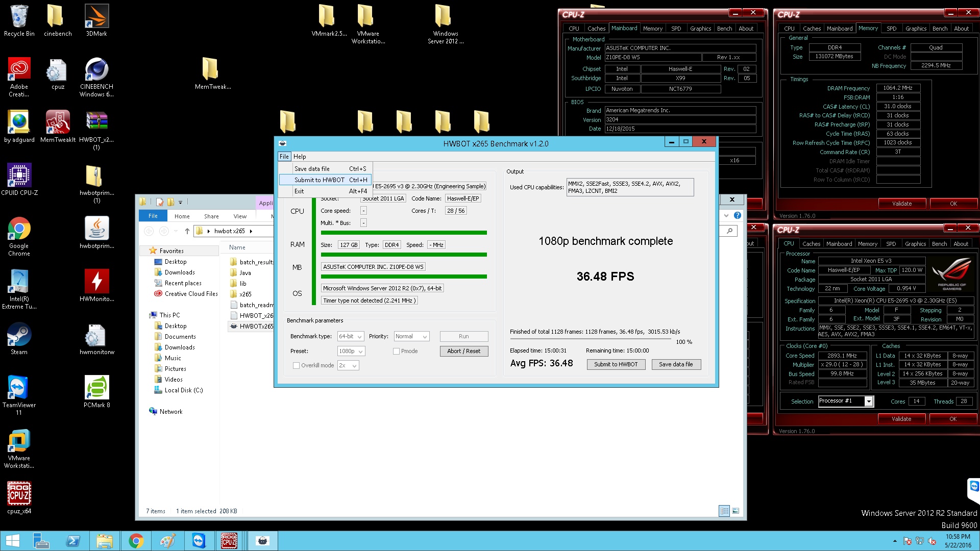The height and width of the screenshot is (551, 980).
Task: Open the TeamViewer 11 desktop shortcut
Action: coord(19,395)
